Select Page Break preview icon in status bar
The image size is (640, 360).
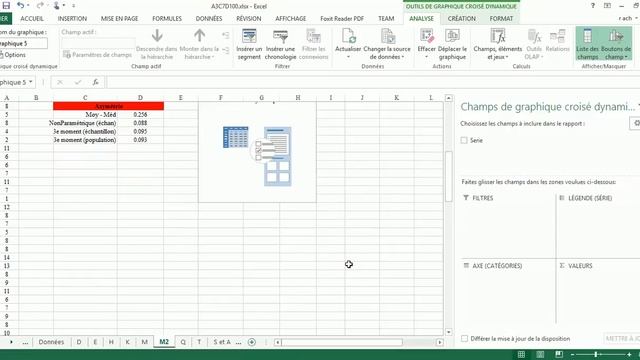point(559,354)
